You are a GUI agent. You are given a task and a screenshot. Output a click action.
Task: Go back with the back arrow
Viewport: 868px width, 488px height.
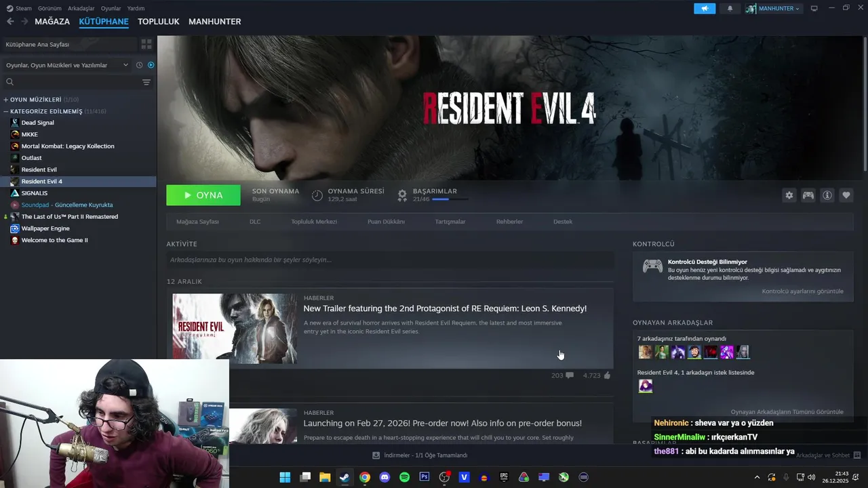click(10, 22)
